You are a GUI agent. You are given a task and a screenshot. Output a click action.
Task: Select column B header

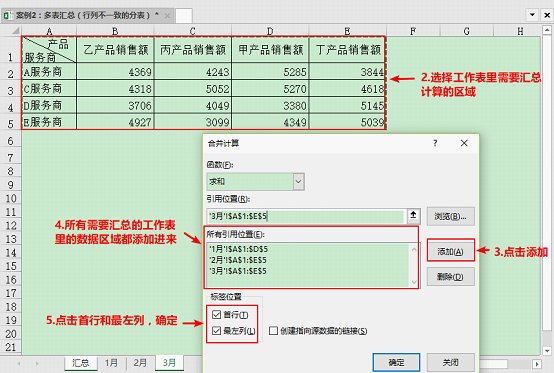[115, 31]
